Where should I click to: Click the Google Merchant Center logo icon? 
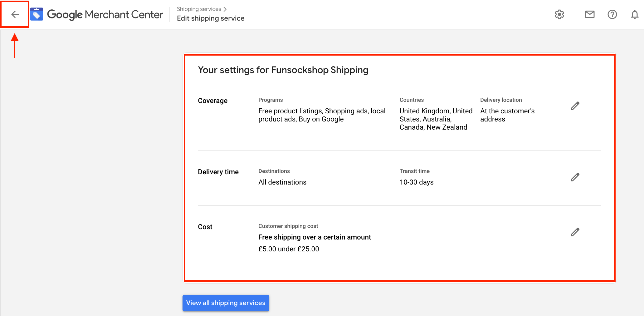pos(37,14)
